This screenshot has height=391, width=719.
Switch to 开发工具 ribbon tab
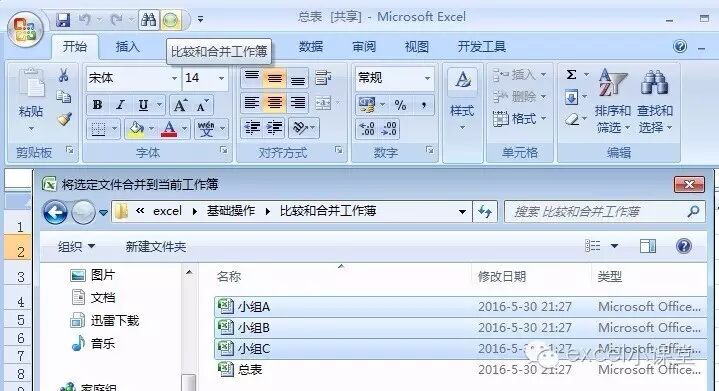click(481, 46)
